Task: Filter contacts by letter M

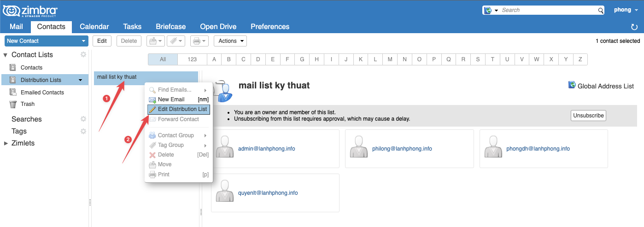Action: (390, 59)
